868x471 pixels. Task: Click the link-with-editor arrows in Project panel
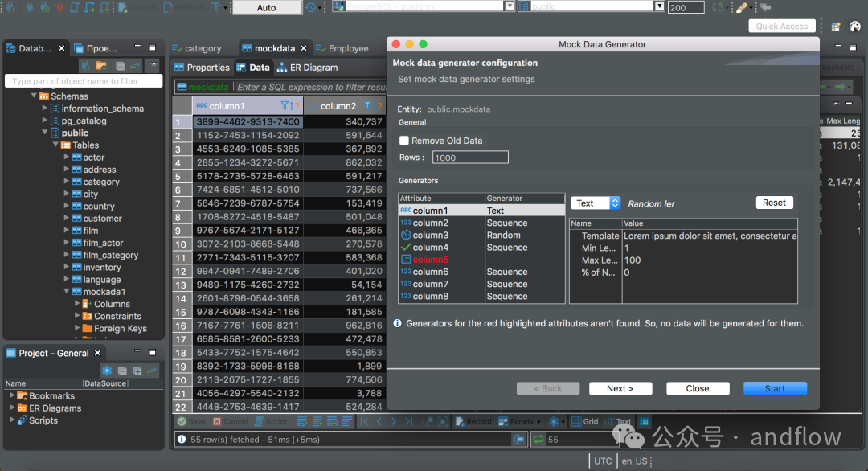coord(152,371)
